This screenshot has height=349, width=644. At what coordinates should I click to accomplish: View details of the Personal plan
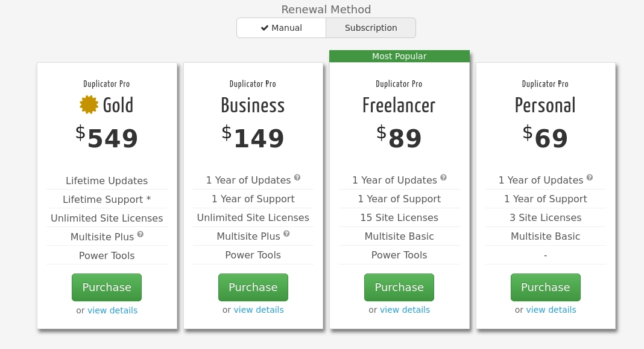coord(551,310)
